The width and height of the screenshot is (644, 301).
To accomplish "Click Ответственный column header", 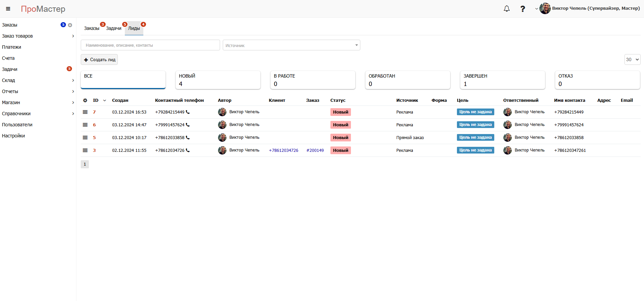I will pos(521,100).
